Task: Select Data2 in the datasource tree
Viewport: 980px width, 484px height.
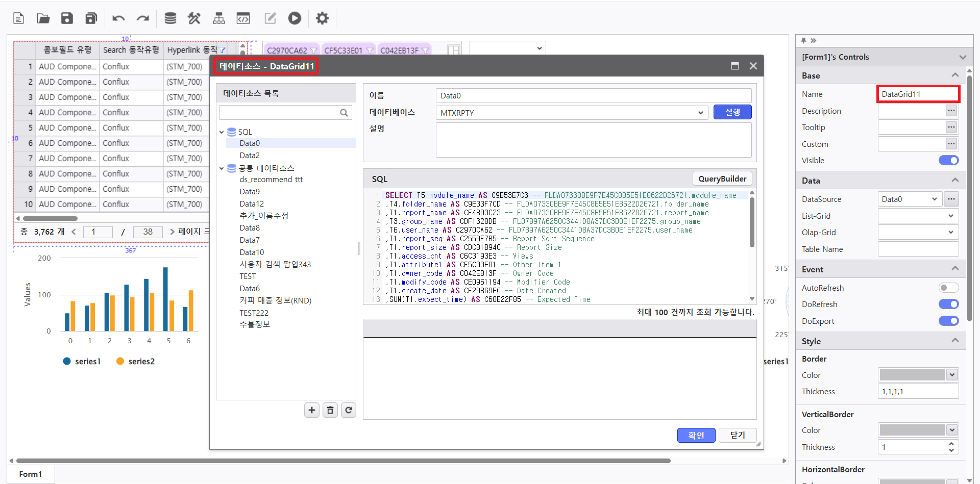Action: pos(250,156)
